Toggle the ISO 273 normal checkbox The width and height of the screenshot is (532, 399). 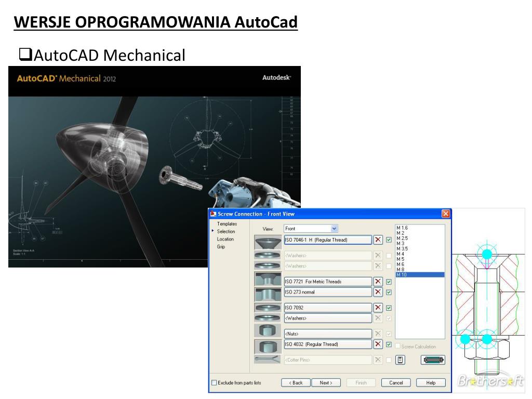click(x=389, y=292)
